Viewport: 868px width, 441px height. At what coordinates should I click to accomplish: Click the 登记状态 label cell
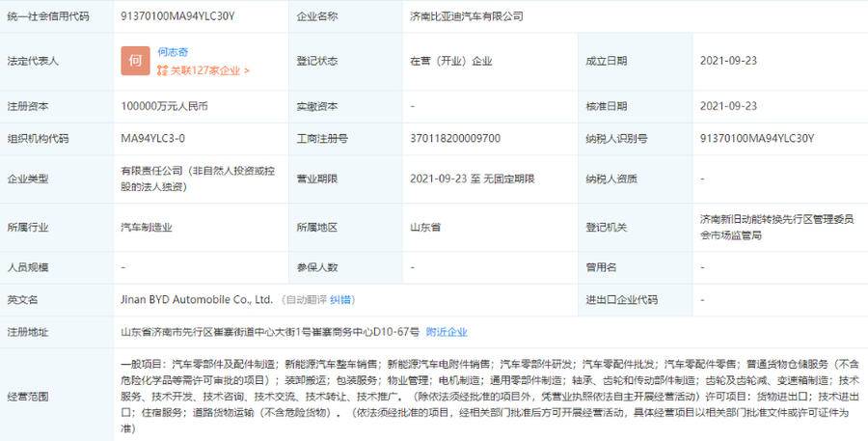coord(345,61)
